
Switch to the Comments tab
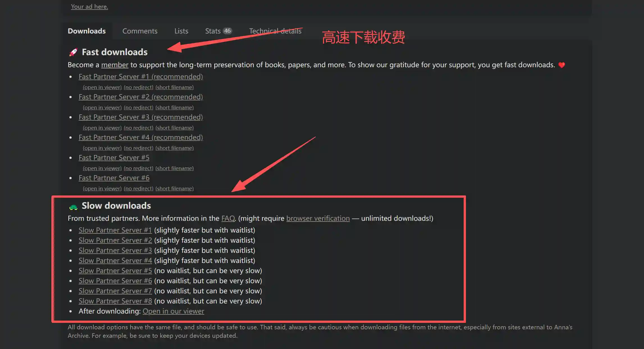[x=140, y=31]
